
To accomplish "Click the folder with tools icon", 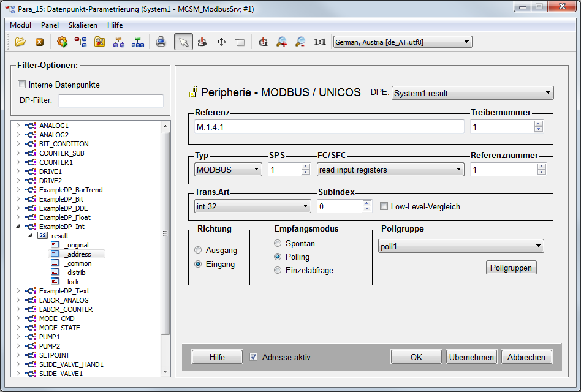I will point(100,42).
